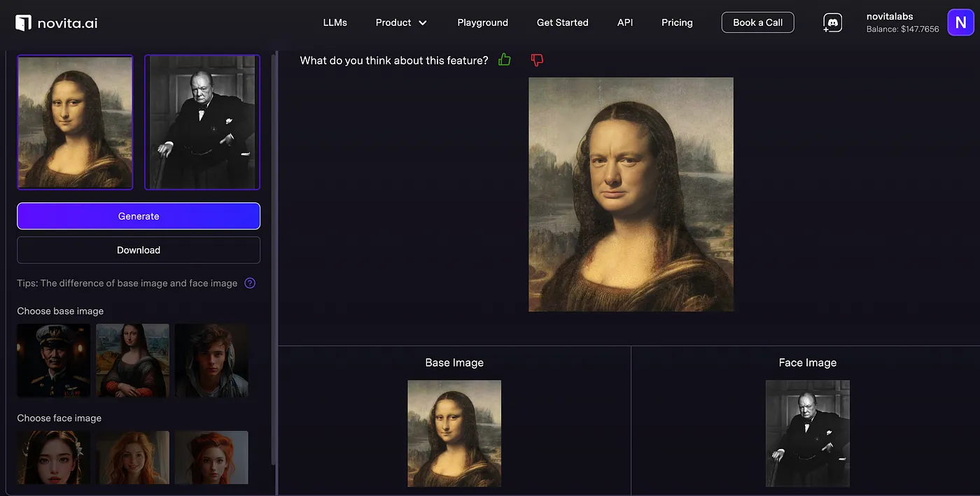
Task: Click the novitalabs account name
Action: [890, 16]
